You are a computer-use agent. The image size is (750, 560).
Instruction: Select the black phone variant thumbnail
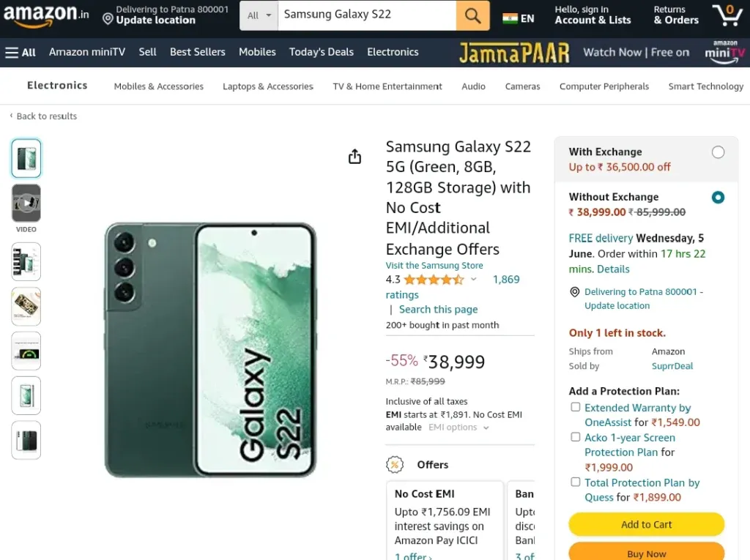26,440
